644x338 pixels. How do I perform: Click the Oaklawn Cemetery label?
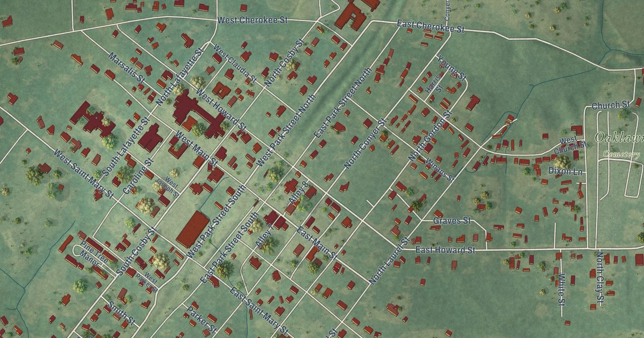click(x=618, y=144)
